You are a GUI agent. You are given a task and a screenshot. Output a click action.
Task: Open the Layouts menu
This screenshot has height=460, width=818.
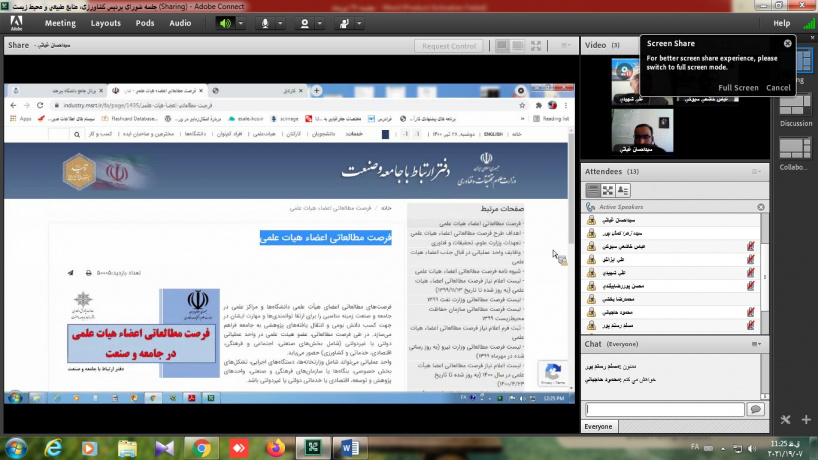click(105, 22)
